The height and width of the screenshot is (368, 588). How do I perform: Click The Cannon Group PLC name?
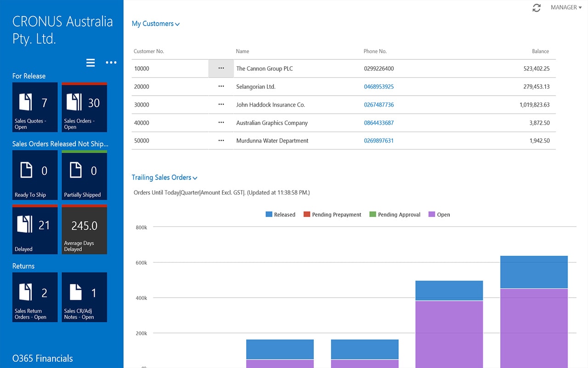click(265, 69)
